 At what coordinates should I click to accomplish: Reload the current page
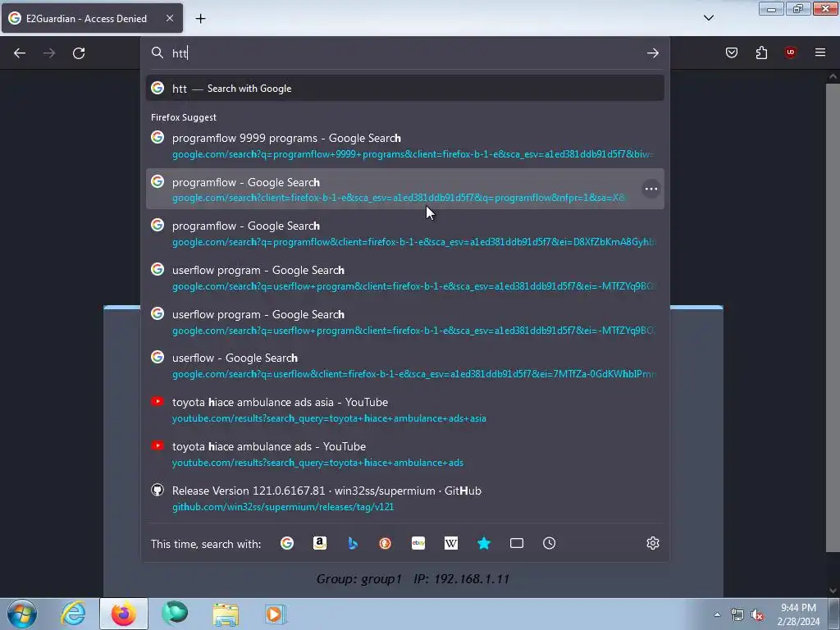(x=79, y=53)
